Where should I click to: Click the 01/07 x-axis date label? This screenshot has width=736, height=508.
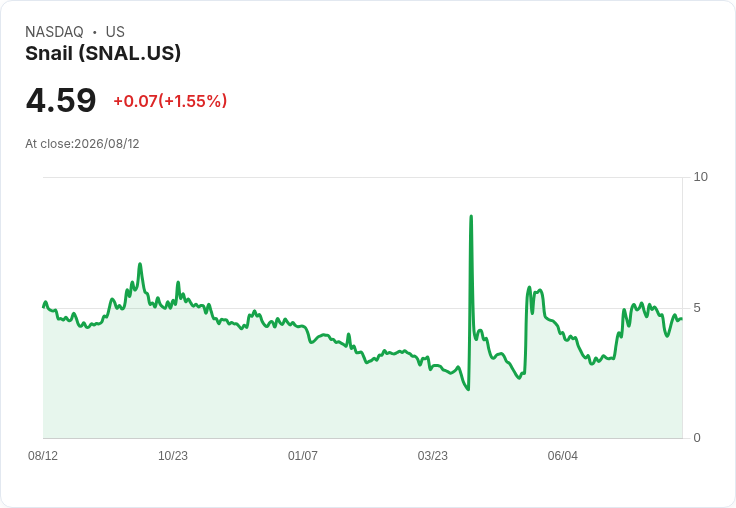(x=303, y=455)
